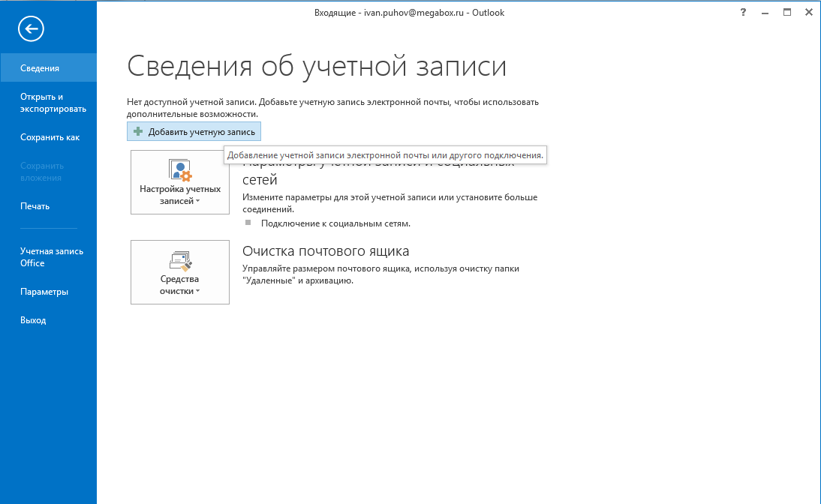Viewport: 821px width, 504px height.
Task: Go to the Печать page
Action: pos(35,206)
